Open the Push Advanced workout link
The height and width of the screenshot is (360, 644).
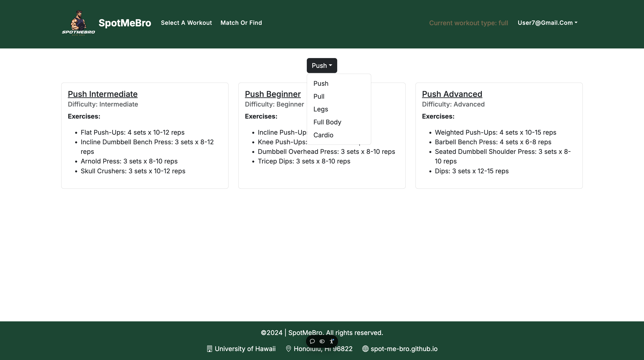452,94
